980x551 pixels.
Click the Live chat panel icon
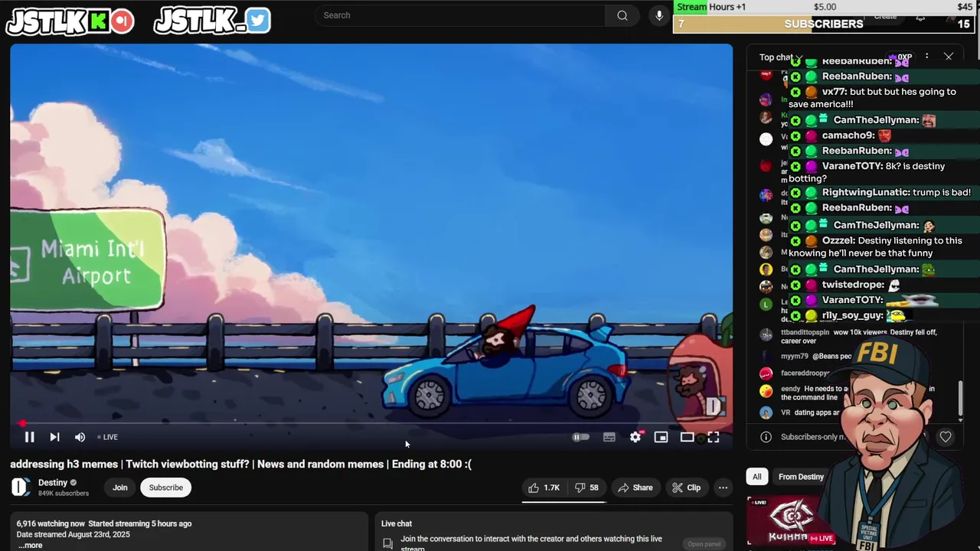pyautogui.click(x=388, y=543)
